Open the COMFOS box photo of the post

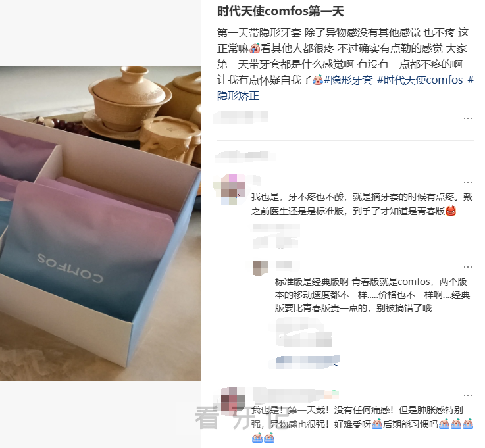pos(100,224)
